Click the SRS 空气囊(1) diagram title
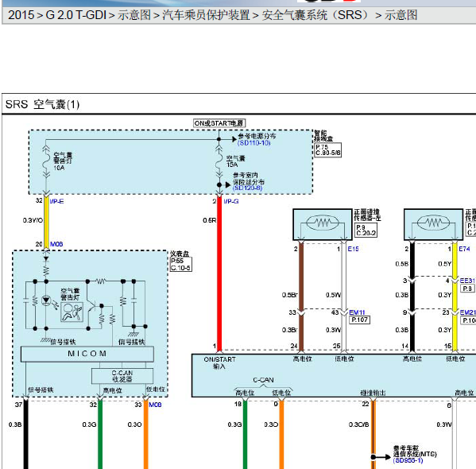The height and width of the screenshot is (469, 476). [42, 104]
